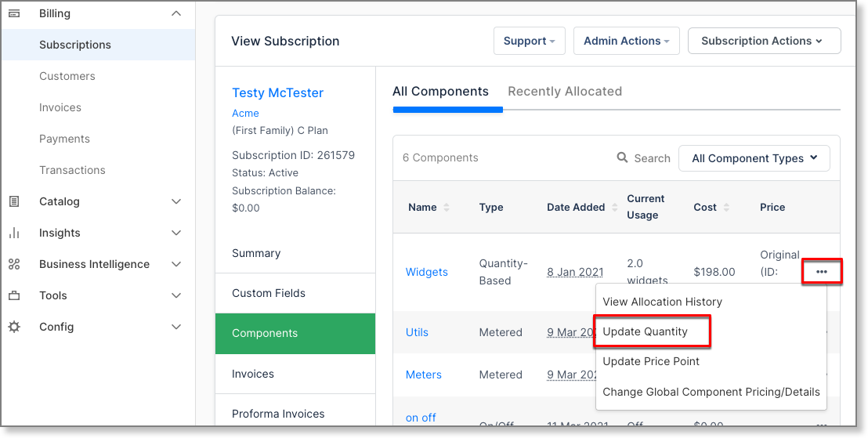Viewport: 868px width, 438px height.
Task: Open the Subscription Actions dropdown
Action: click(x=763, y=41)
